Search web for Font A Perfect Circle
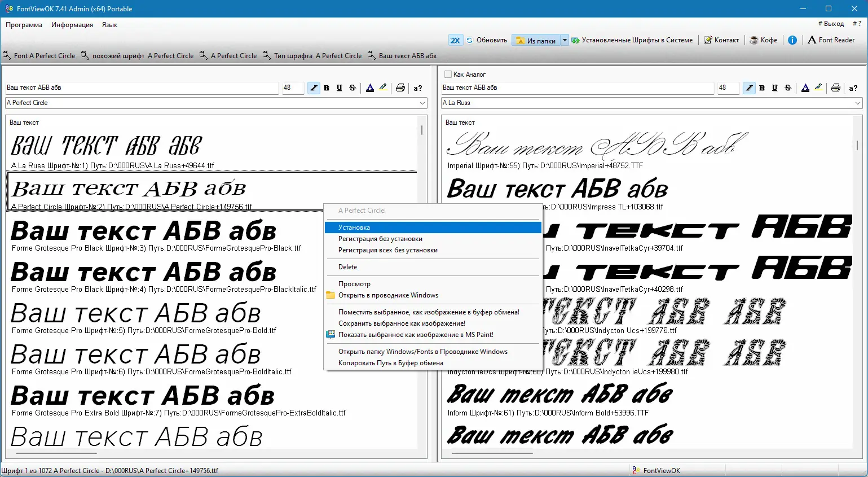 [39, 56]
